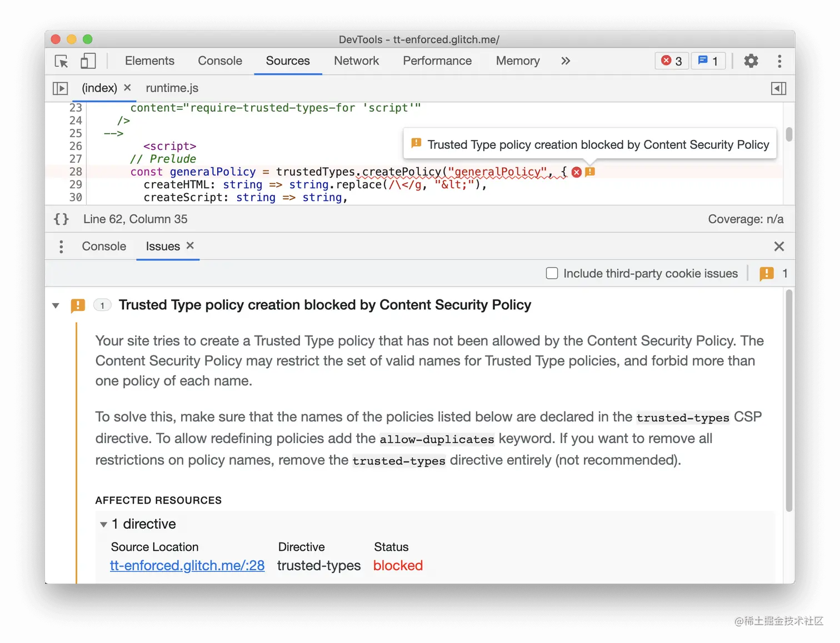840x643 pixels.
Task: Open the DevTools three-dot customize menu
Action: (779, 61)
